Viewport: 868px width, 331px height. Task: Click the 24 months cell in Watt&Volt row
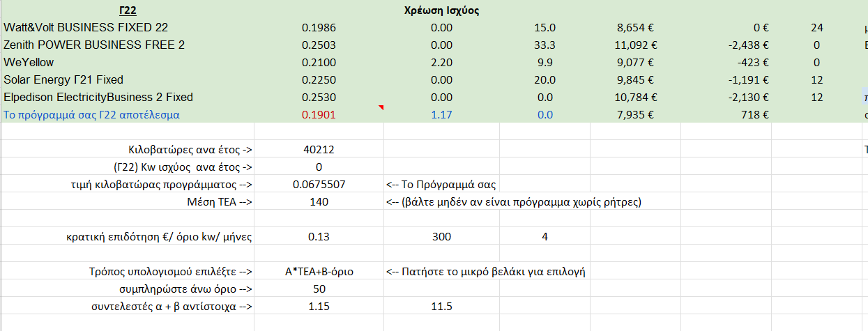coord(817,28)
